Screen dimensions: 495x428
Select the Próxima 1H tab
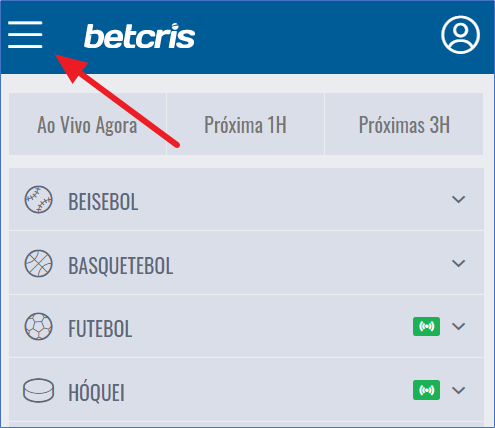[x=245, y=124]
